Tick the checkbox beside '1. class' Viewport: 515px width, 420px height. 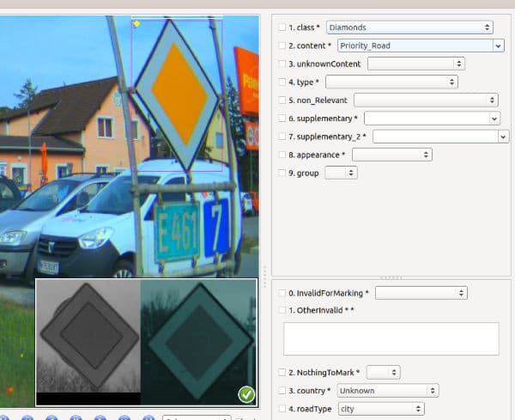coord(282,27)
